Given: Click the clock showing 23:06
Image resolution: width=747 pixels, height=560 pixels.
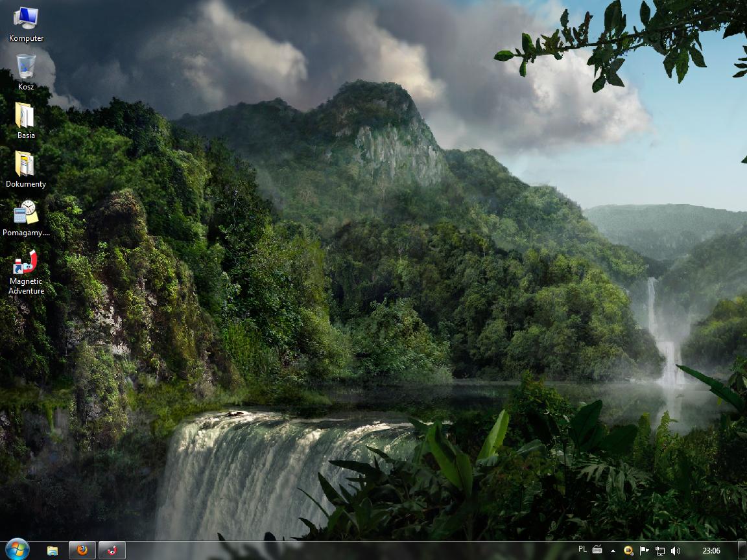Looking at the screenshot, I should [x=711, y=551].
